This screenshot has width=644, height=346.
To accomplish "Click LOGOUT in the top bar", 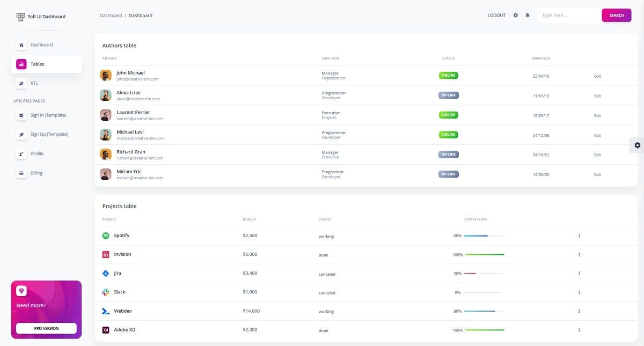I will (496, 15).
